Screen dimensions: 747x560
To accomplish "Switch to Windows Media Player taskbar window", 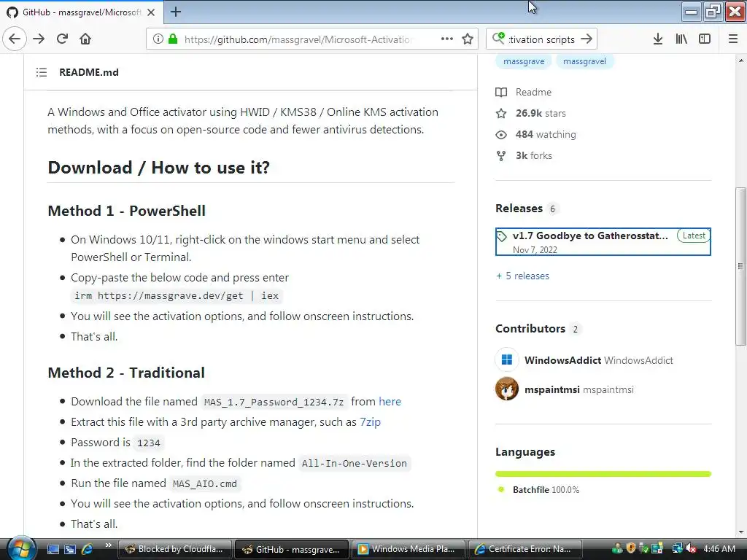I will [409, 549].
